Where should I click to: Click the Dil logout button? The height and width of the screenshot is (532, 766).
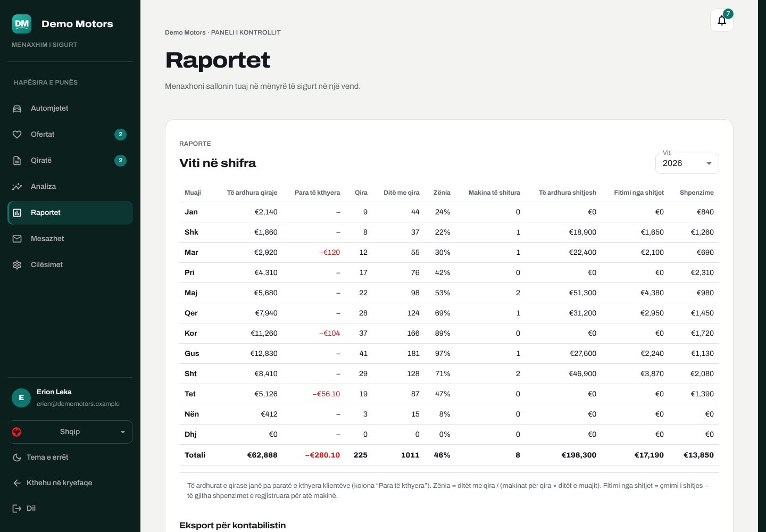pyautogui.click(x=70, y=509)
